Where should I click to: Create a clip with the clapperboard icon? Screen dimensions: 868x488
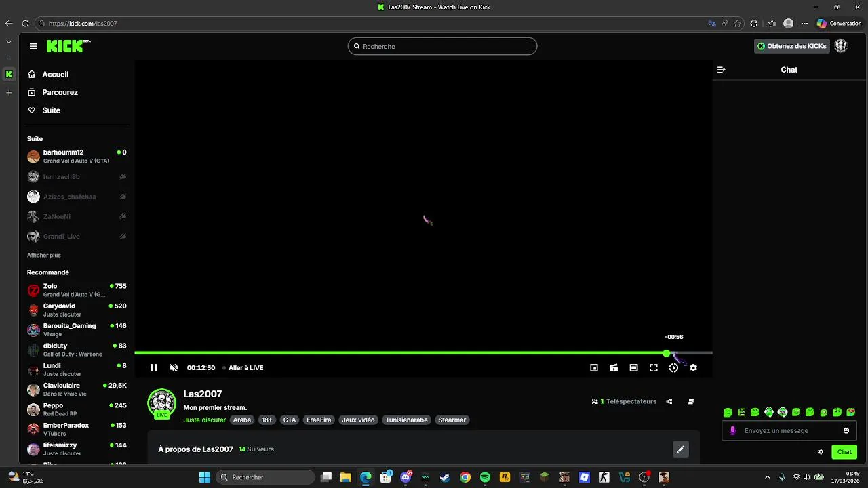pos(614,368)
